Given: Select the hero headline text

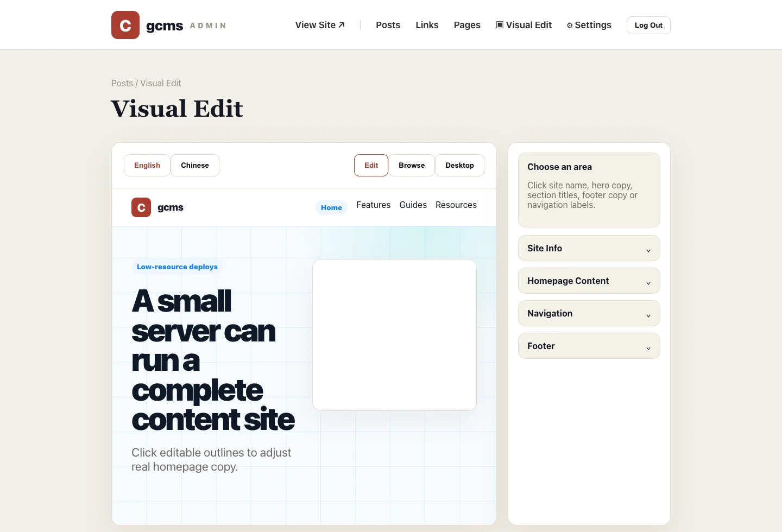Looking at the screenshot, I should tap(213, 360).
